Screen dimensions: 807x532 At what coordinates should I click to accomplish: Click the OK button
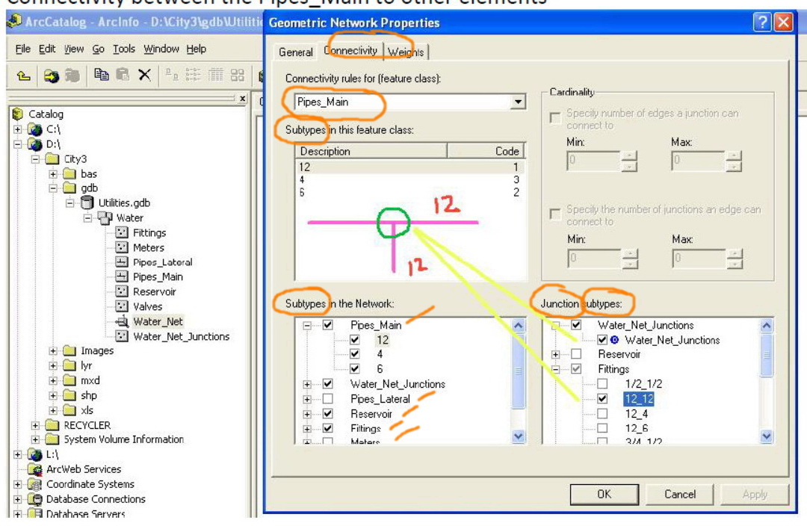pyautogui.click(x=605, y=494)
